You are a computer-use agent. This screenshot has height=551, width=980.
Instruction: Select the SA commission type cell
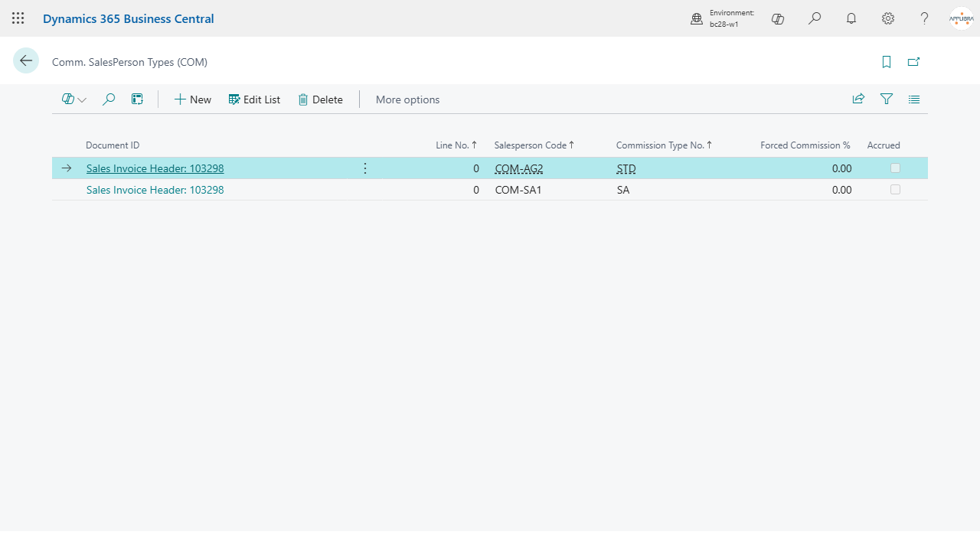[x=623, y=190]
